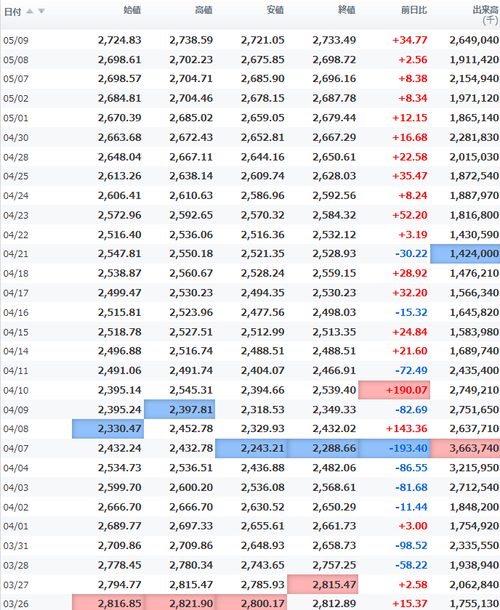
Task: Click the 安値 column header
Action: 275,10
